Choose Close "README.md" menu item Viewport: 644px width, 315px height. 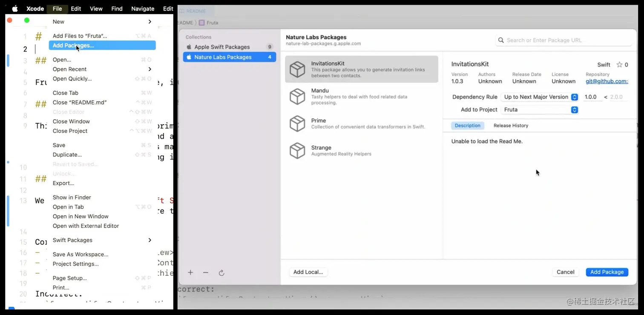tap(102, 102)
